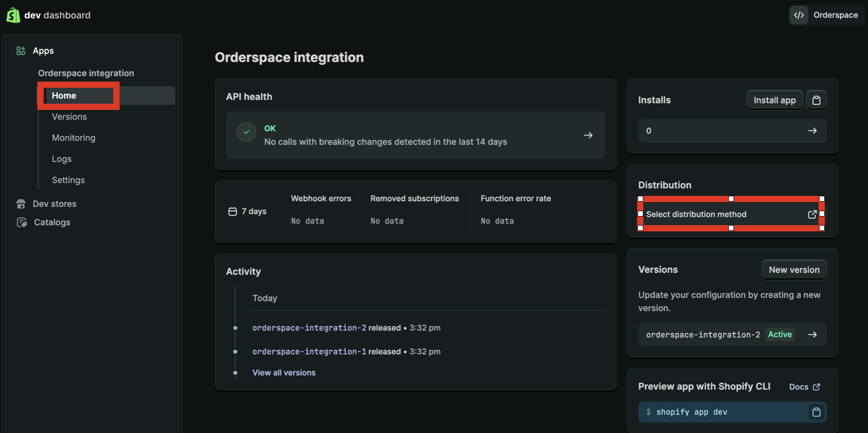Click the Catalogs icon in sidebar
Screen dimensions: 868x433
(x=22, y=222)
